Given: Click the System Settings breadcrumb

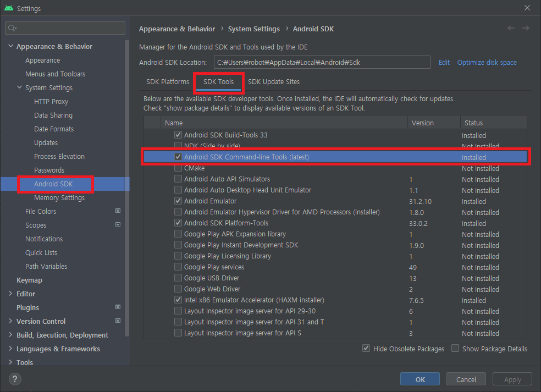Looking at the screenshot, I should (254, 29).
